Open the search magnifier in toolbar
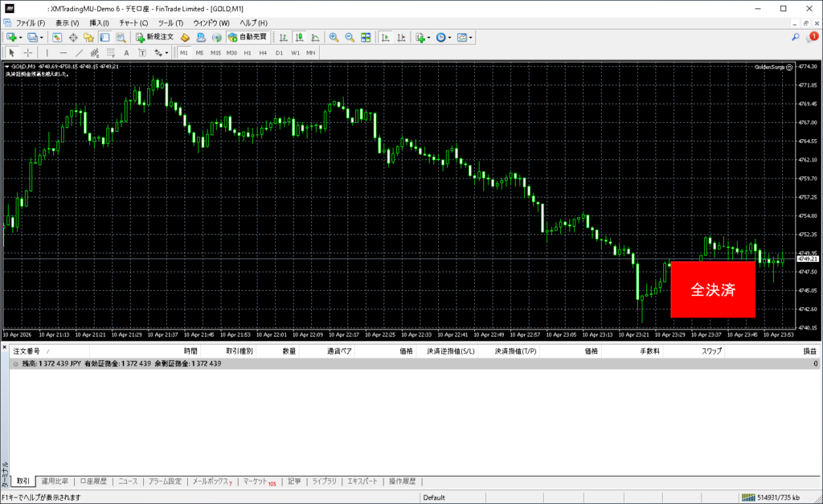Screen dimensions: 823x504 click(796, 37)
